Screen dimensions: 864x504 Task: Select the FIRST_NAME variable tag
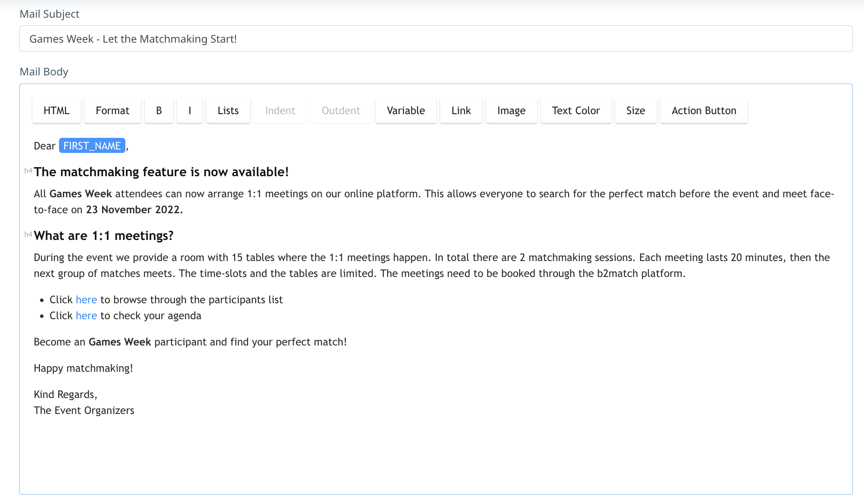tap(92, 146)
